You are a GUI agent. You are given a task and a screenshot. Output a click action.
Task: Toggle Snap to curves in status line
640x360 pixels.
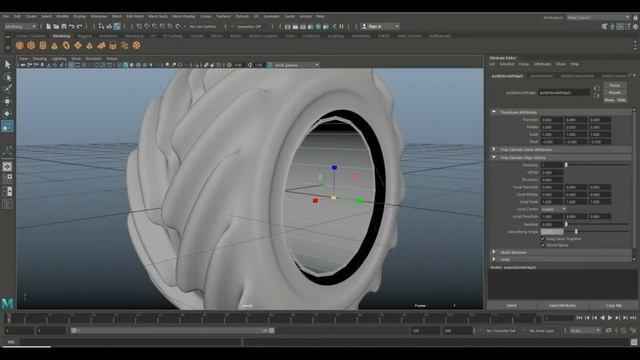pyautogui.click(x=147, y=27)
